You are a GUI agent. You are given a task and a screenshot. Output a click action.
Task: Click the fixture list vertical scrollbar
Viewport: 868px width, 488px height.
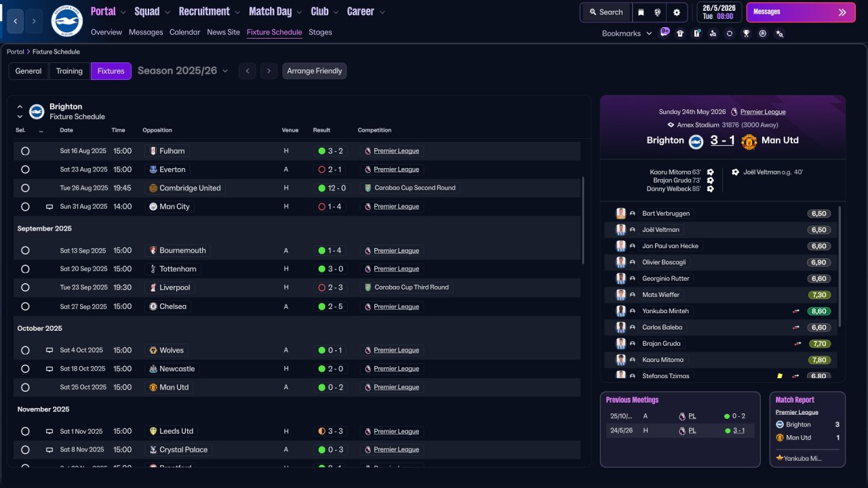coord(583,220)
